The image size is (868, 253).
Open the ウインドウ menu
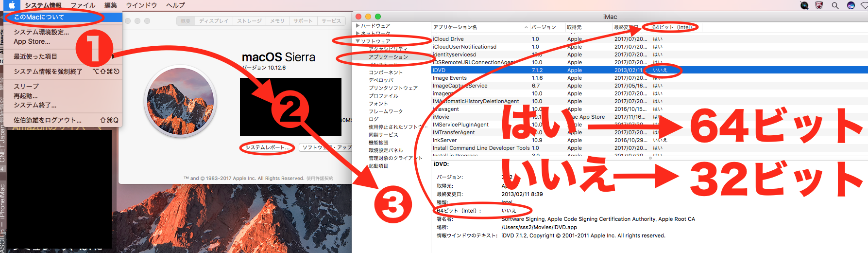coord(141,5)
